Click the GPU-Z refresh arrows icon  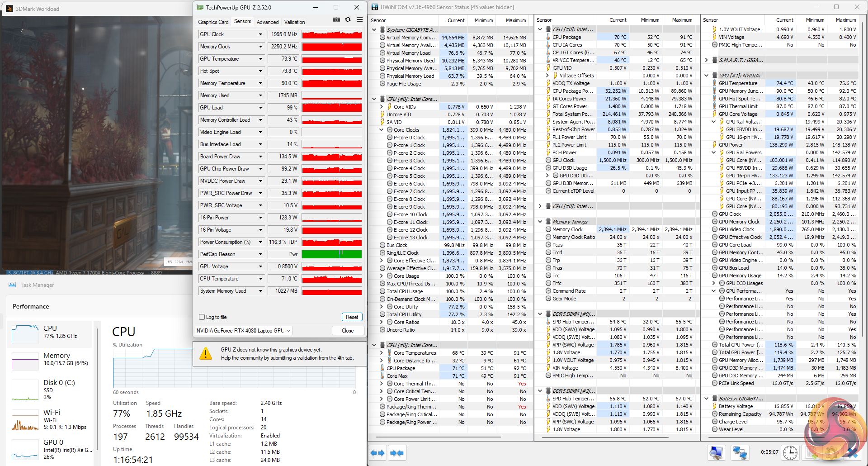pos(348,20)
